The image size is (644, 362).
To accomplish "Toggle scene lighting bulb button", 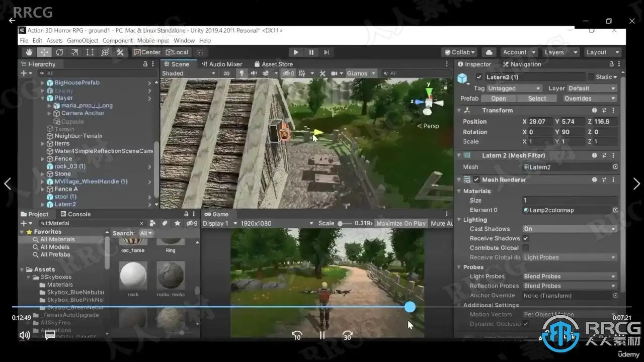I will 242,73.
